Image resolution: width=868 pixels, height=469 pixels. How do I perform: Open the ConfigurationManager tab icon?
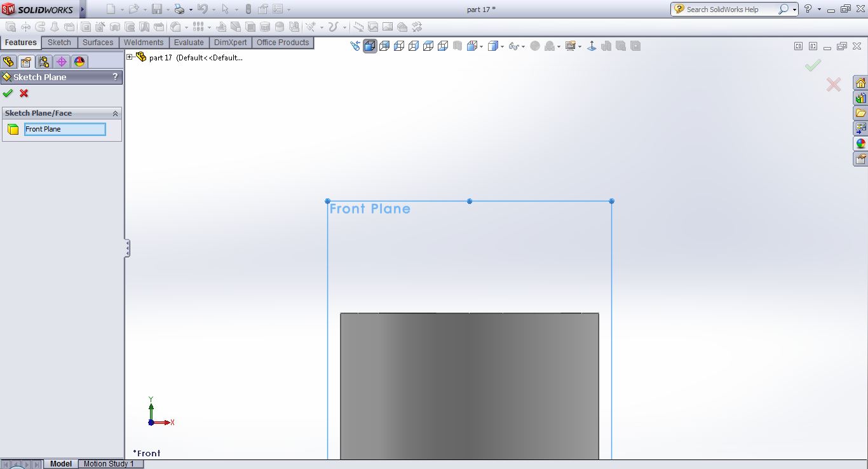point(44,62)
